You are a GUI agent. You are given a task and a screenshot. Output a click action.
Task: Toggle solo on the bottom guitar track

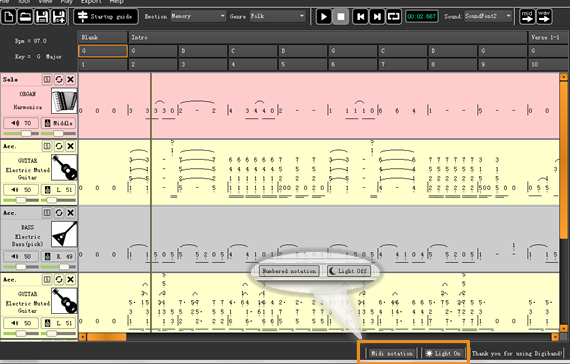coord(47,280)
